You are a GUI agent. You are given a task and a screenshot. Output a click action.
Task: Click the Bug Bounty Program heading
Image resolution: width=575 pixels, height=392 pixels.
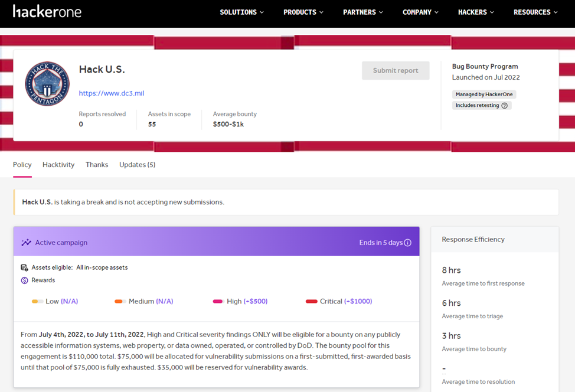485,66
